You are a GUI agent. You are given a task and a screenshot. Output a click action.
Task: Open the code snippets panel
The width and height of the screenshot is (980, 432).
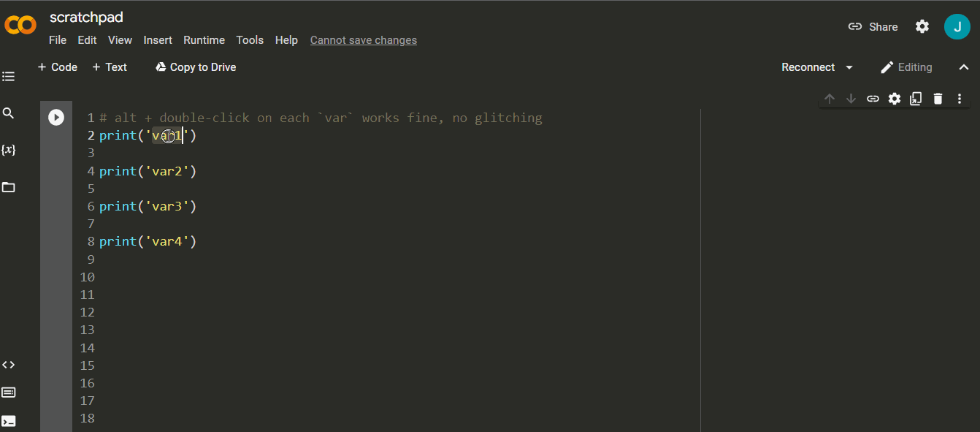point(8,364)
